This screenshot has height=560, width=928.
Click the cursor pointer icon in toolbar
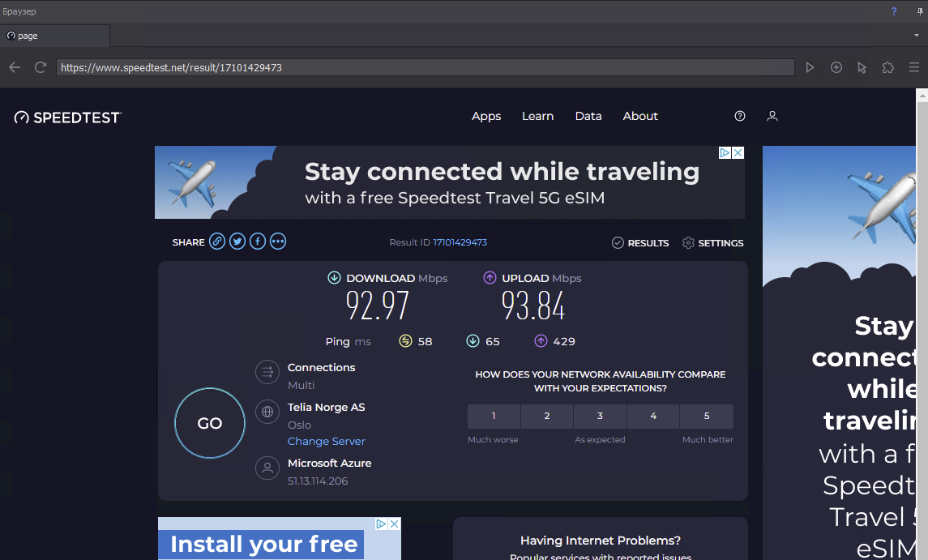(x=862, y=67)
